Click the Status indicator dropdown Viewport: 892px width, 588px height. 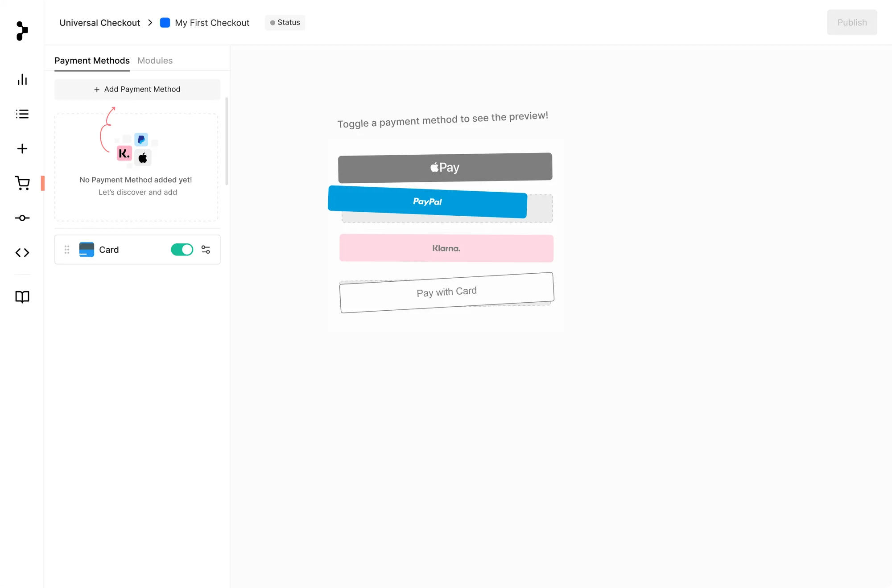(x=284, y=22)
